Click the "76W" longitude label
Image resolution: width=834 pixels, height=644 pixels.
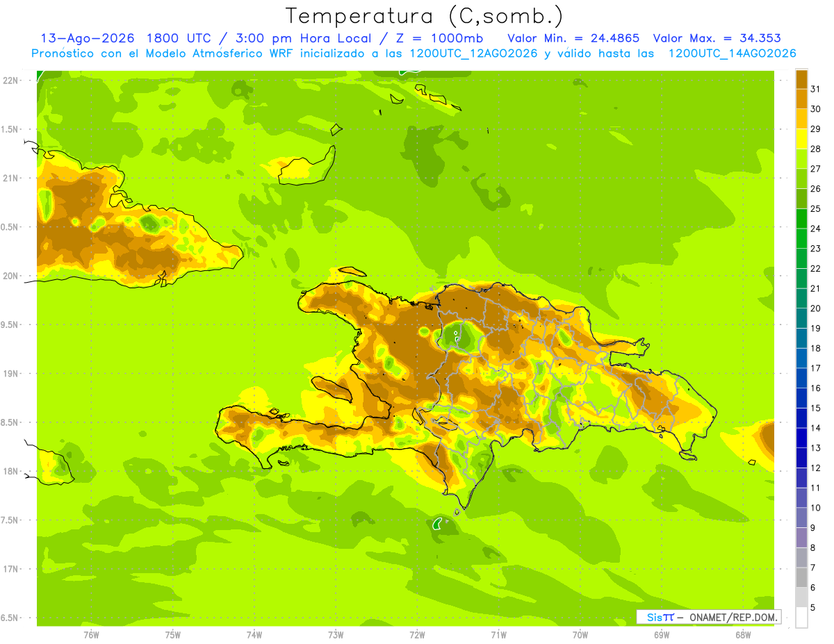tap(91, 635)
